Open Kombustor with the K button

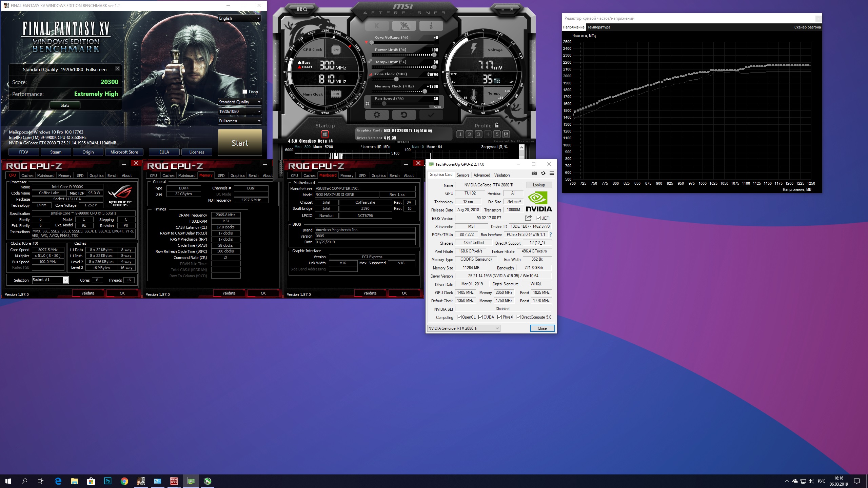pos(377,26)
